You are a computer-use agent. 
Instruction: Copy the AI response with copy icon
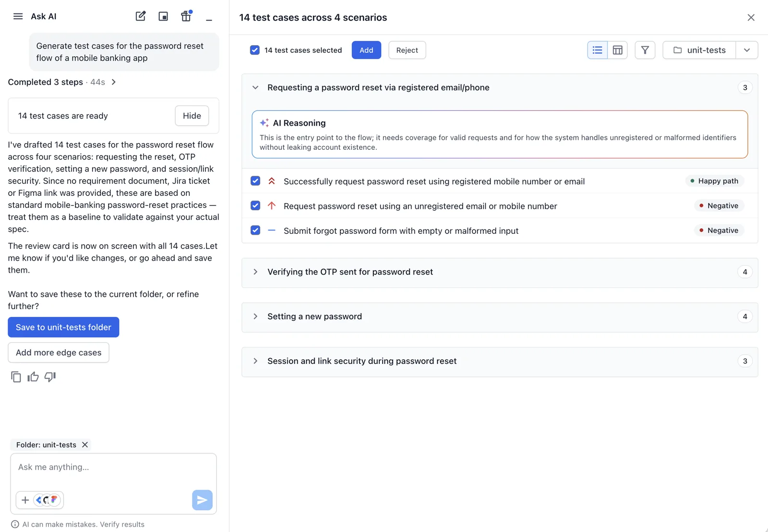[x=16, y=377]
